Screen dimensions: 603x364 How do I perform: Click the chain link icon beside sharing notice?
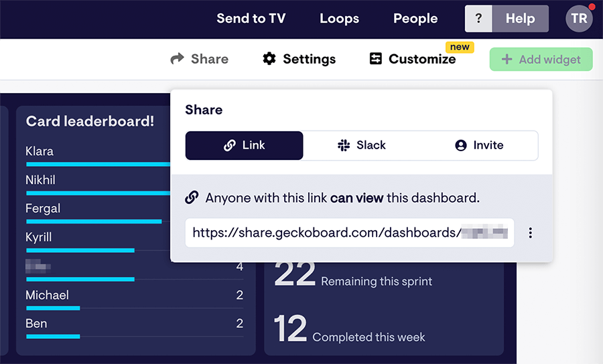pyautogui.click(x=192, y=197)
